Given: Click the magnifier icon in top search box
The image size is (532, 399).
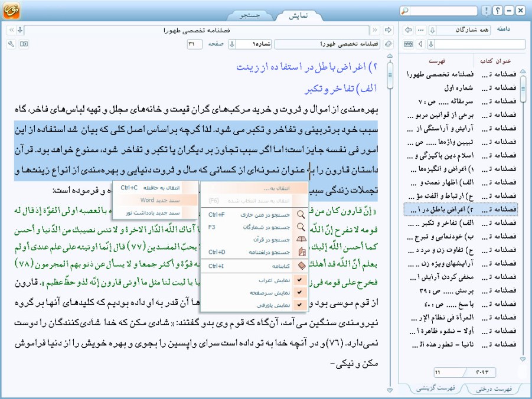Looking at the screenshot, I should click(x=405, y=11).
